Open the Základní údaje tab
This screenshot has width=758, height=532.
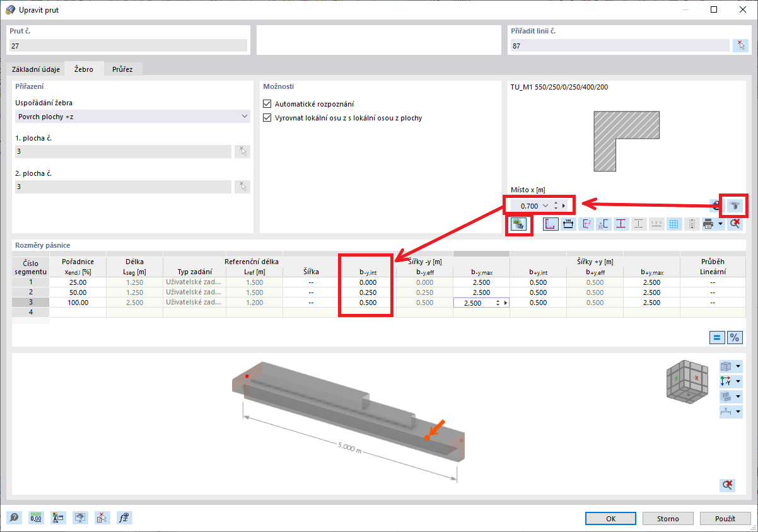35,69
